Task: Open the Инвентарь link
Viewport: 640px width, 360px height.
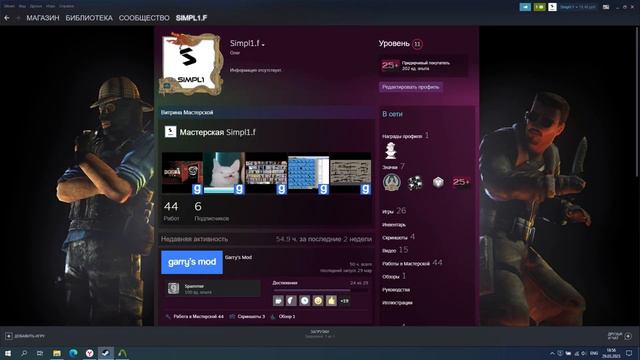Action: pyautogui.click(x=394, y=225)
